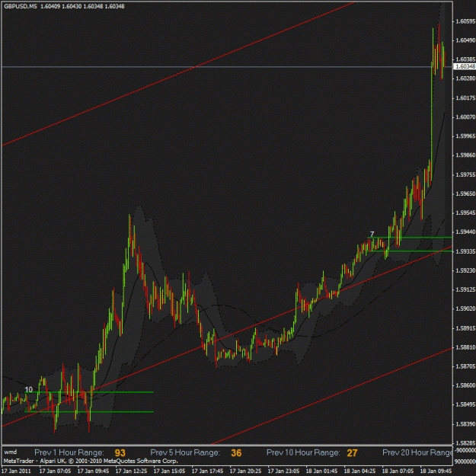Click the 1.58810 price axis label
The height and width of the screenshot is (476, 476).
[465, 347]
